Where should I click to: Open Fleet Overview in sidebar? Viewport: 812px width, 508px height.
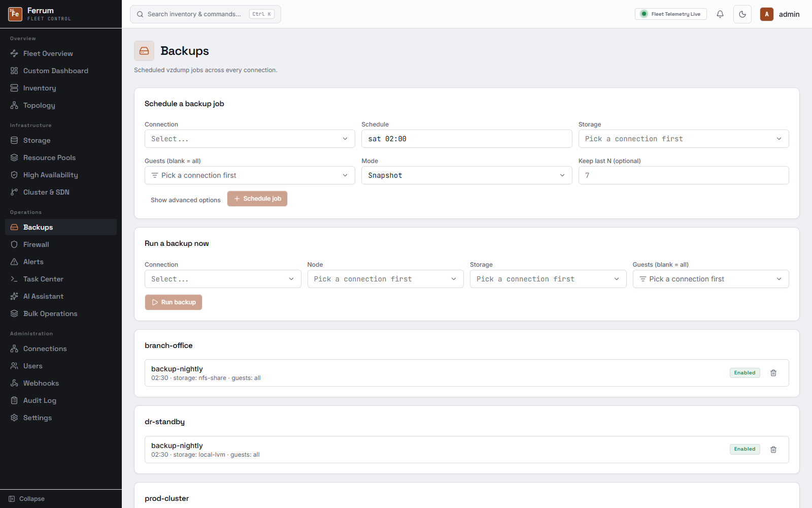61,53
